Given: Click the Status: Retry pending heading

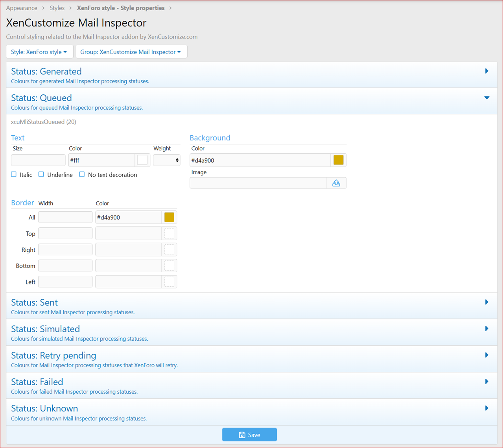Looking at the screenshot, I should pyautogui.click(x=53, y=355).
